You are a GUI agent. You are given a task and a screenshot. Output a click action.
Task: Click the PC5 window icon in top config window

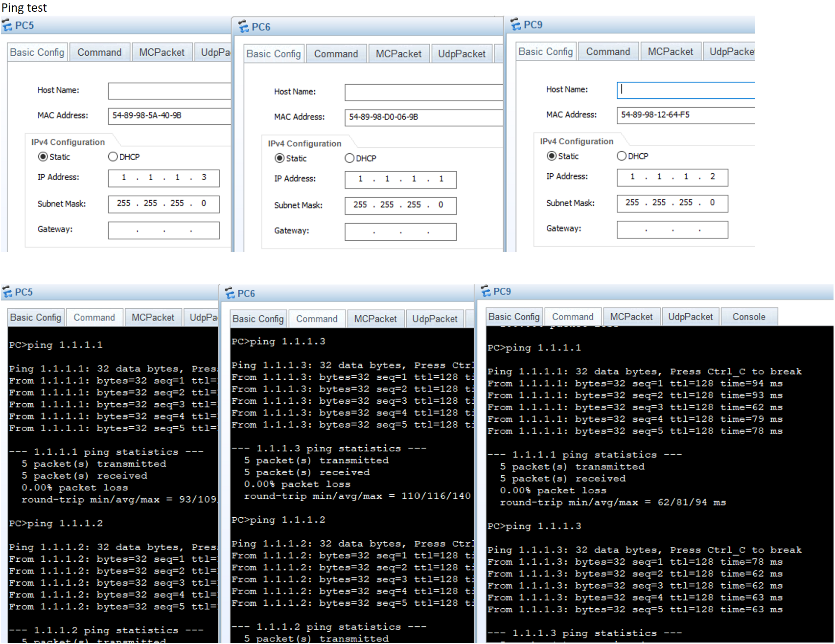click(x=7, y=25)
